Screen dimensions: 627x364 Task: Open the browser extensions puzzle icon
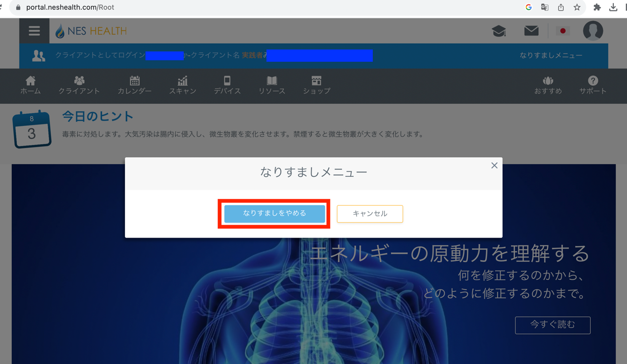pos(597,7)
